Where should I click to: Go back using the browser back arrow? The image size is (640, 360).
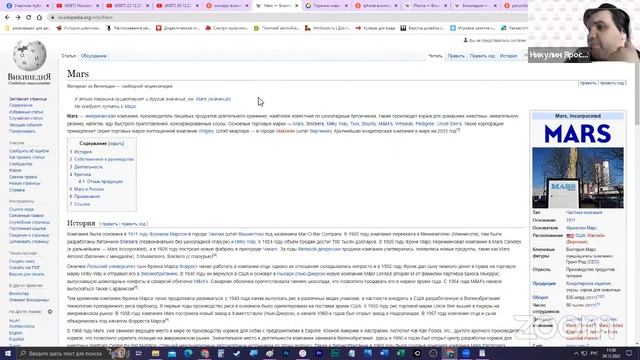[7, 18]
